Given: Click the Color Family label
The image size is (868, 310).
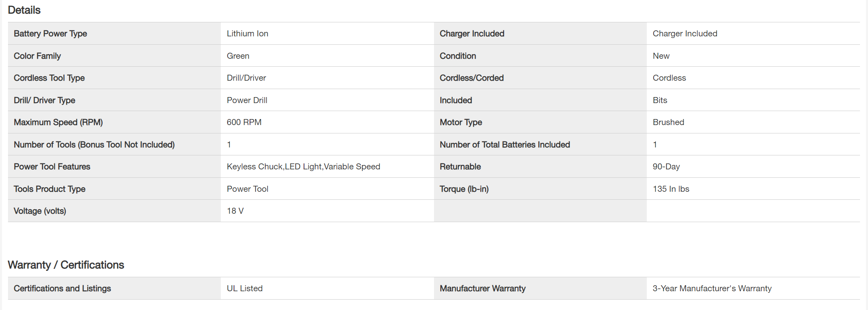Looking at the screenshot, I should [37, 56].
